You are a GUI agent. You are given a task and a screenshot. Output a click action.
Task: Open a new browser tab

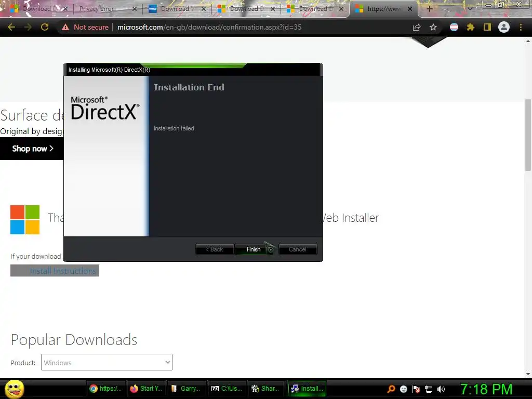point(429,9)
